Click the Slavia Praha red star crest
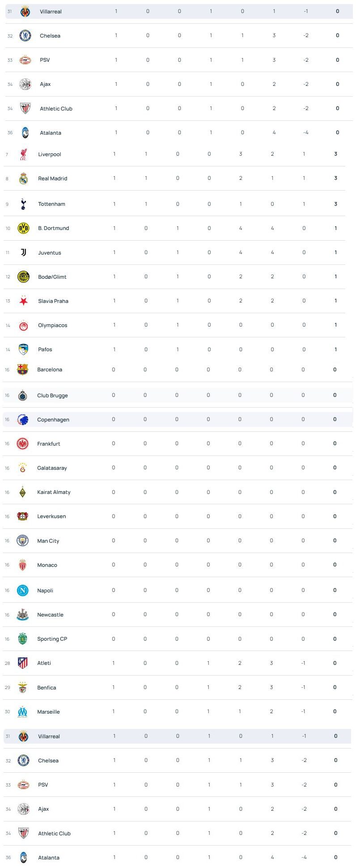The width and height of the screenshot is (356, 868). point(23,301)
